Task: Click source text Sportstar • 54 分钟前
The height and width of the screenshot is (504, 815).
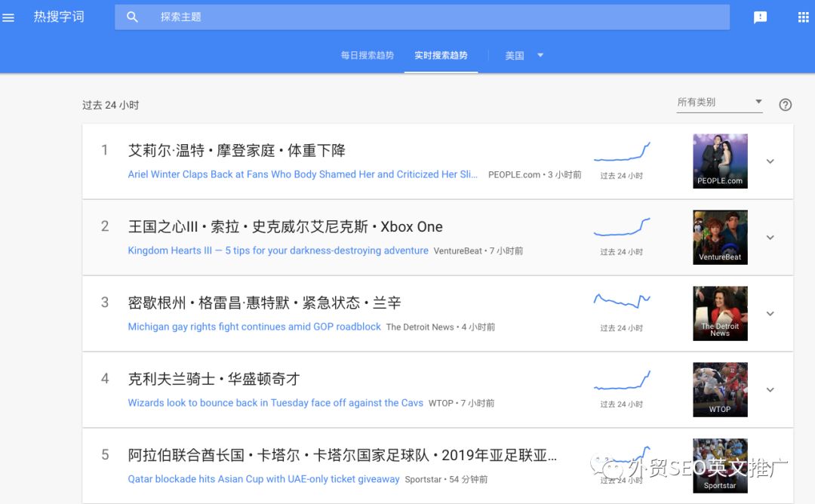Action: click(447, 480)
